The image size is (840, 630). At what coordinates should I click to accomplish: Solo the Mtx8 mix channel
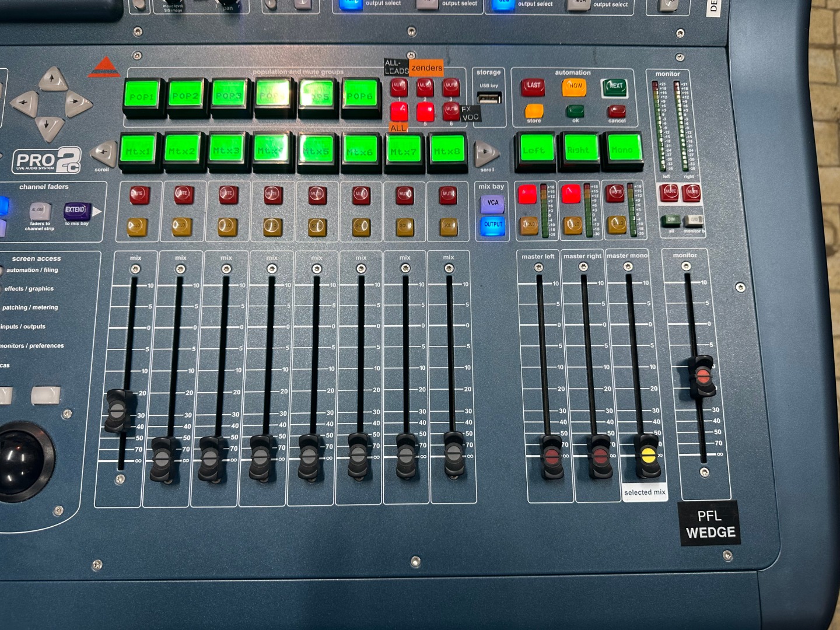448,226
